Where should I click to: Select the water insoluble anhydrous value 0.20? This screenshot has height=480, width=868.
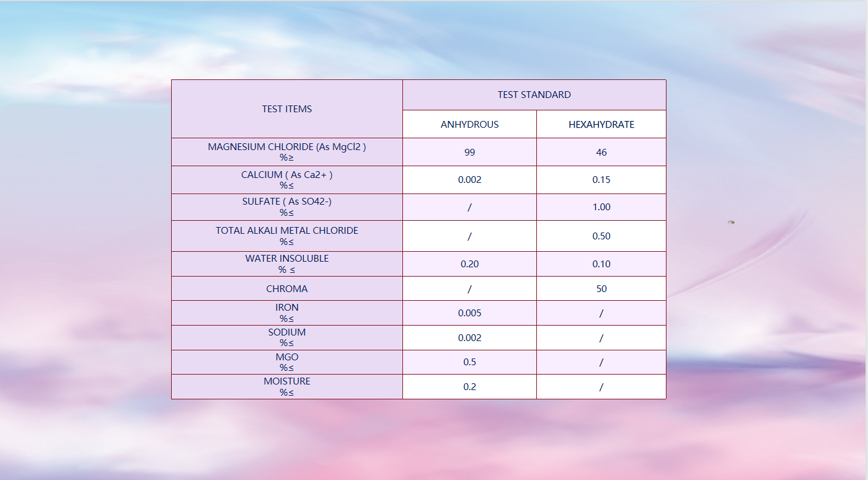click(x=469, y=264)
